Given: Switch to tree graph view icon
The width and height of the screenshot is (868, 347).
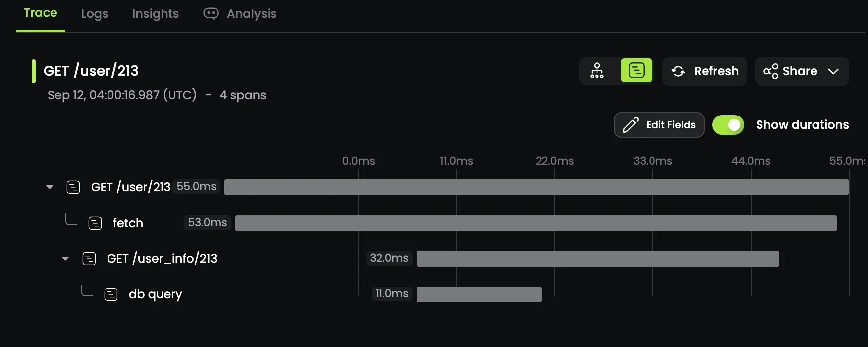Looking at the screenshot, I should click(x=597, y=71).
